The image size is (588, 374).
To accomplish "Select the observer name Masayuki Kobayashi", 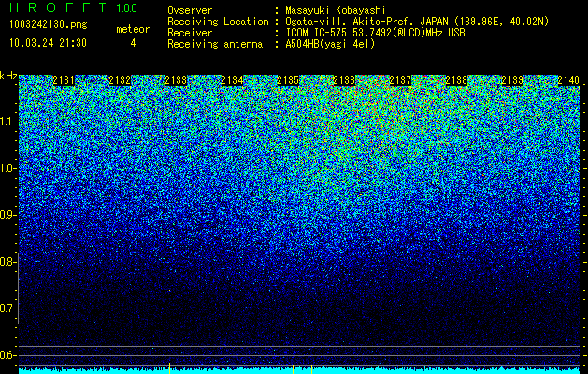I will click(x=336, y=10).
